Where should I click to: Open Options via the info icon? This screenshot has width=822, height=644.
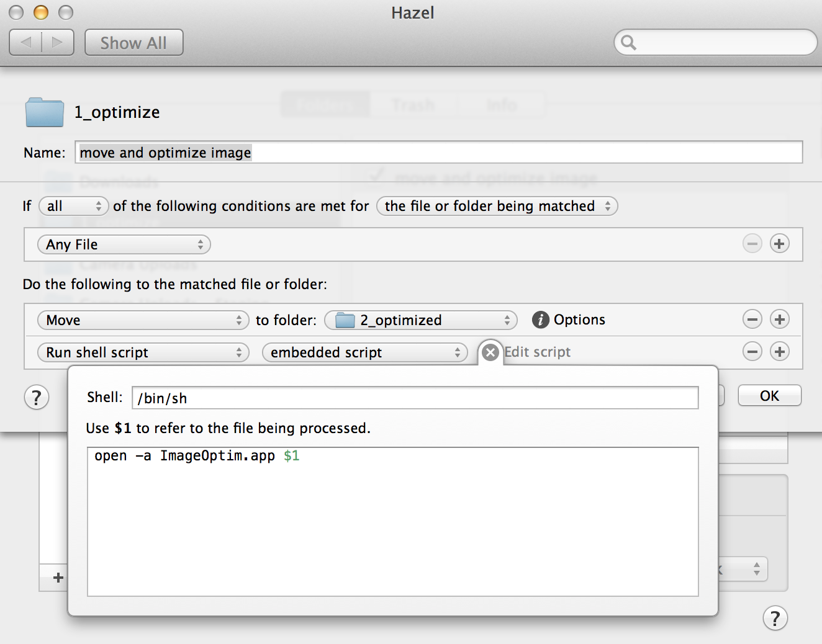tap(540, 320)
